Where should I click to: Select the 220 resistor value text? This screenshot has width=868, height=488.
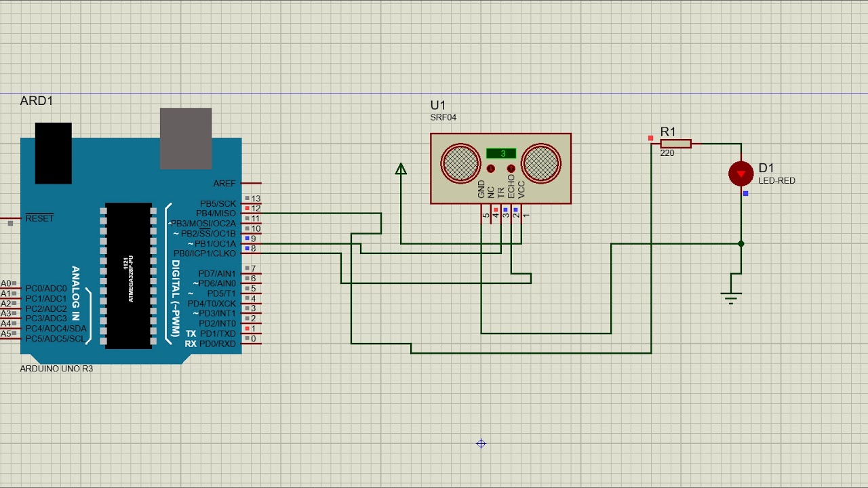(x=667, y=153)
